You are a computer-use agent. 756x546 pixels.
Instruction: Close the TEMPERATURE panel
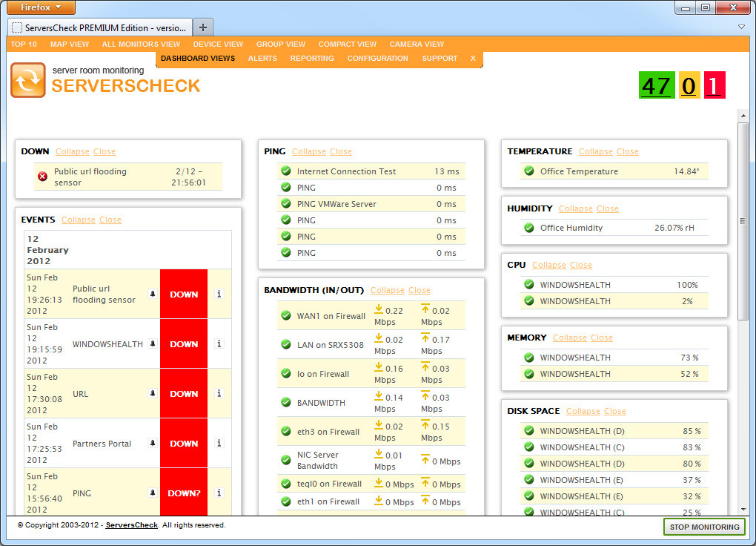point(628,151)
